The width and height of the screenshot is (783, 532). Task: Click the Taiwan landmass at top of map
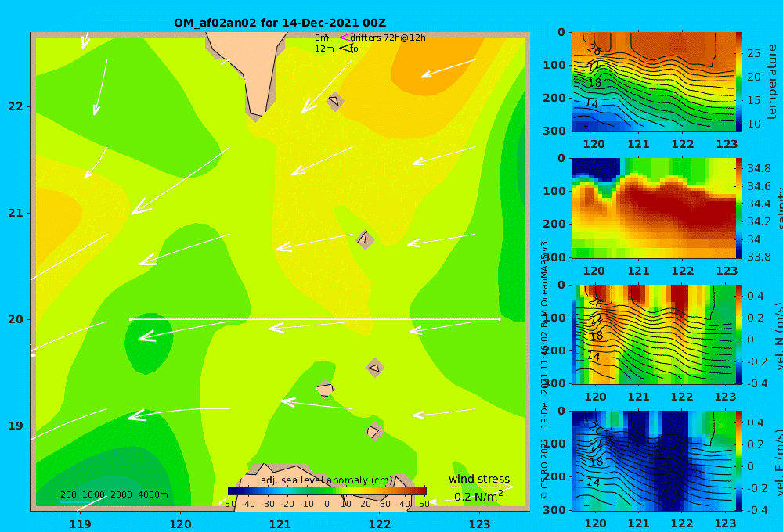click(247, 70)
